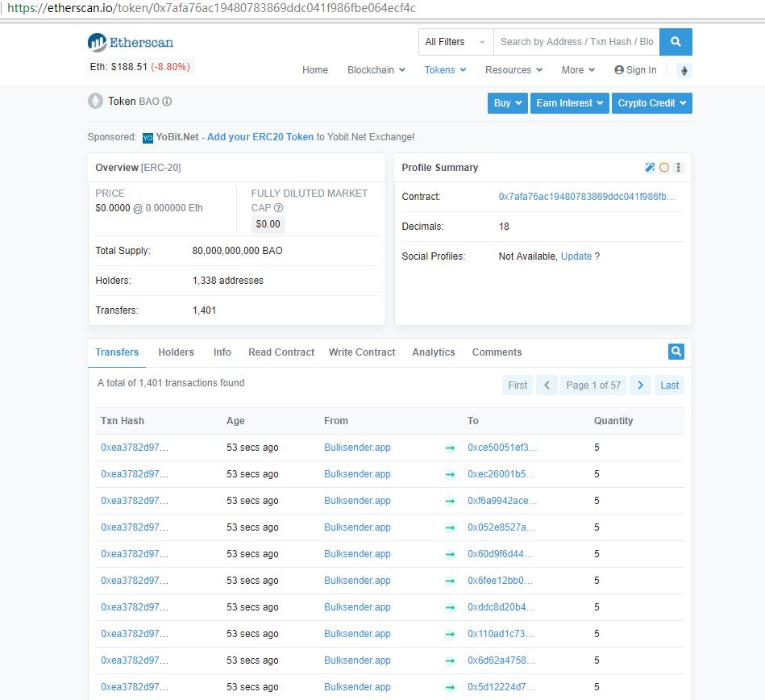Click the Update social profiles link

[576, 256]
